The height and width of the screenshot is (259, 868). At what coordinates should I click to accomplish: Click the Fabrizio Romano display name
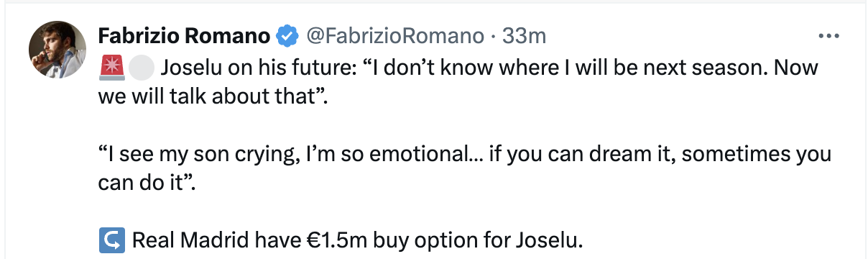(x=184, y=35)
